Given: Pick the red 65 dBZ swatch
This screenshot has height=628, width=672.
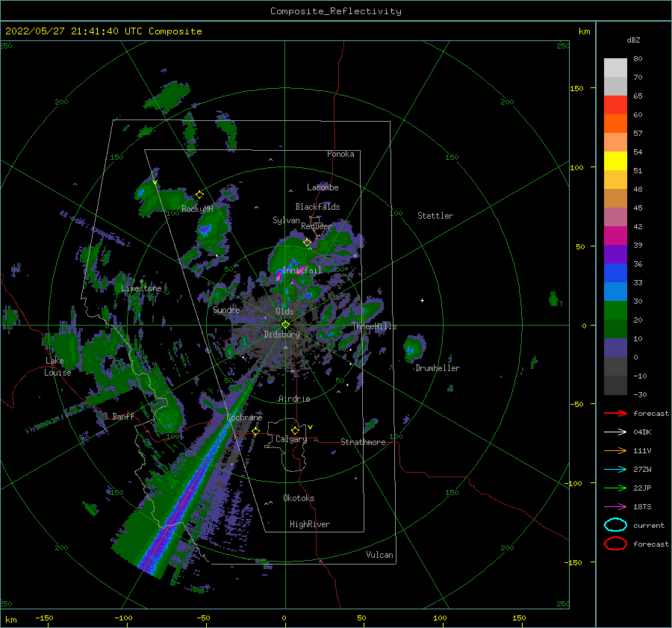Looking at the screenshot, I should 615,105.
